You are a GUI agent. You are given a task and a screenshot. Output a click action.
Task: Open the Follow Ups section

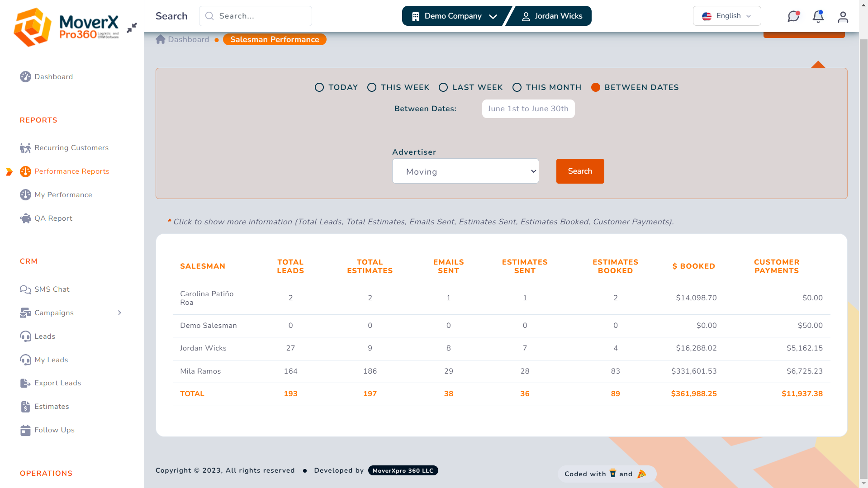(x=54, y=430)
